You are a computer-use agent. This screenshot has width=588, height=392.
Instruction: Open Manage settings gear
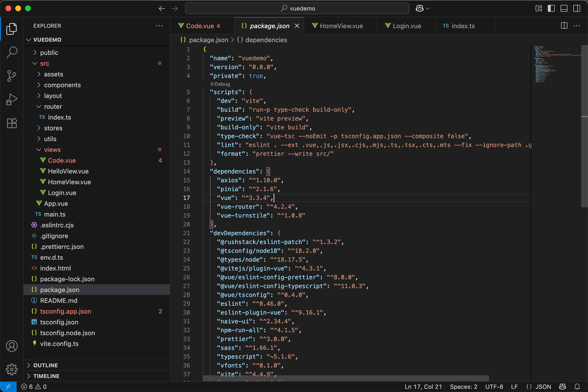(x=12, y=369)
